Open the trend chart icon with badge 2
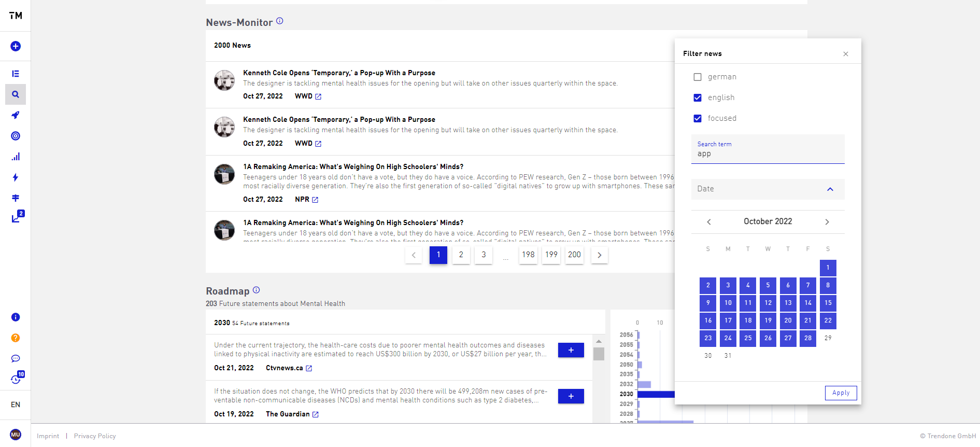 coord(17,217)
